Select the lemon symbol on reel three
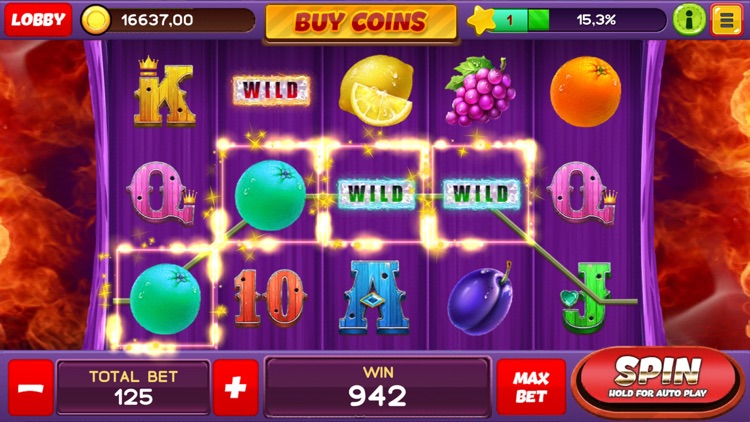Image resolution: width=750 pixels, height=422 pixels. [x=376, y=91]
